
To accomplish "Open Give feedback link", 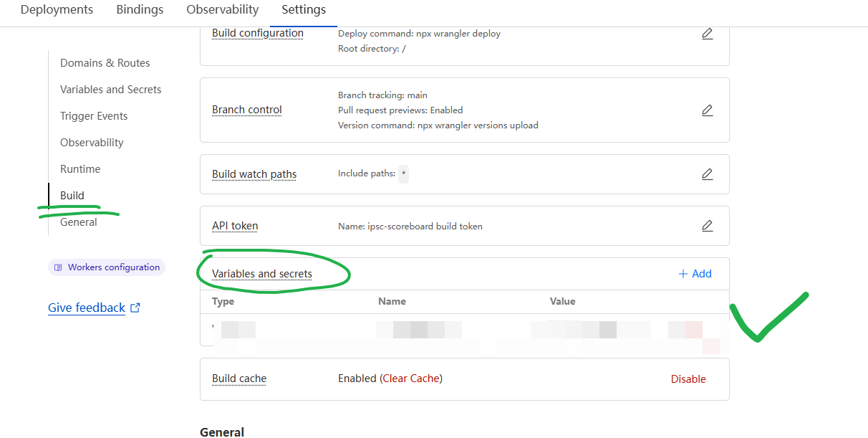I will [x=87, y=308].
